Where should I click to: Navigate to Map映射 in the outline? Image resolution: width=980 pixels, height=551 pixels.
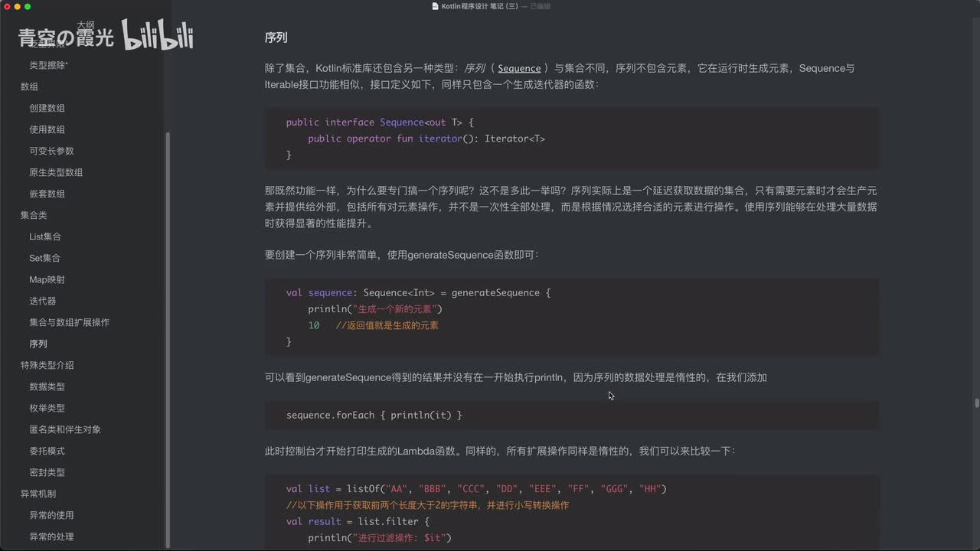tap(47, 279)
